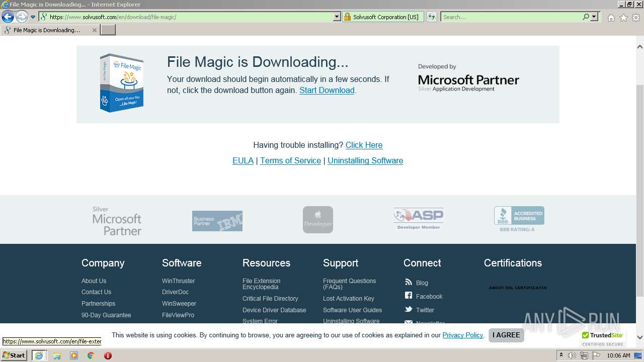Viewport: 644px width, 362px height.
Task: Click the Refresh page icon
Action: [x=431, y=17]
